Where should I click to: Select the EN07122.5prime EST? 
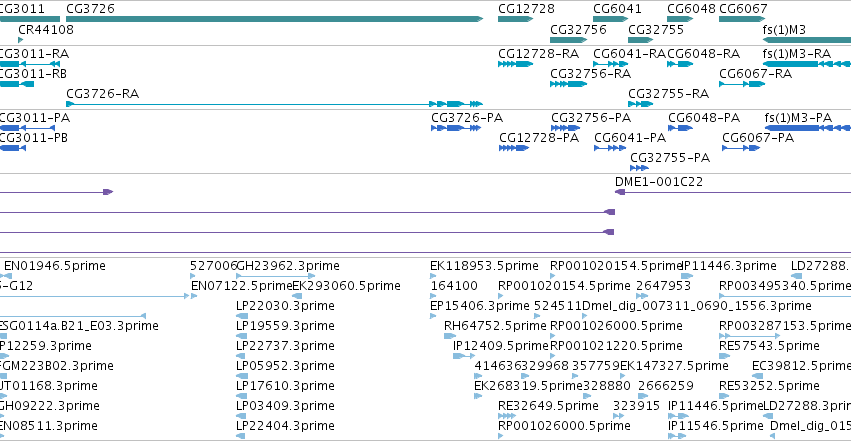tap(194, 296)
